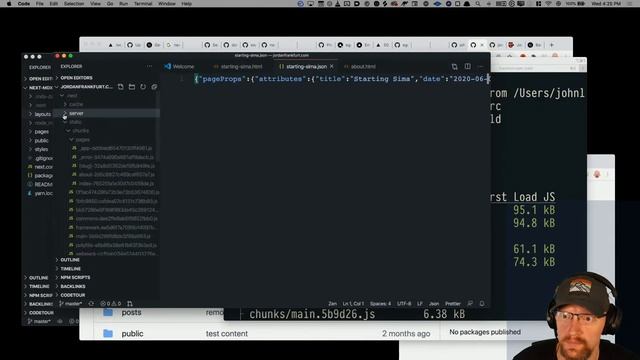Viewport: 640px width, 360px height.
Task: Toggle Zen status bar item
Action: click(x=333, y=303)
